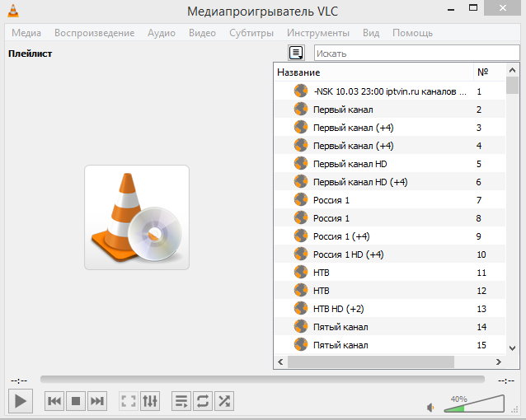The width and height of the screenshot is (526, 420).
Task: Click the Искать search field
Action: pyautogui.click(x=416, y=53)
